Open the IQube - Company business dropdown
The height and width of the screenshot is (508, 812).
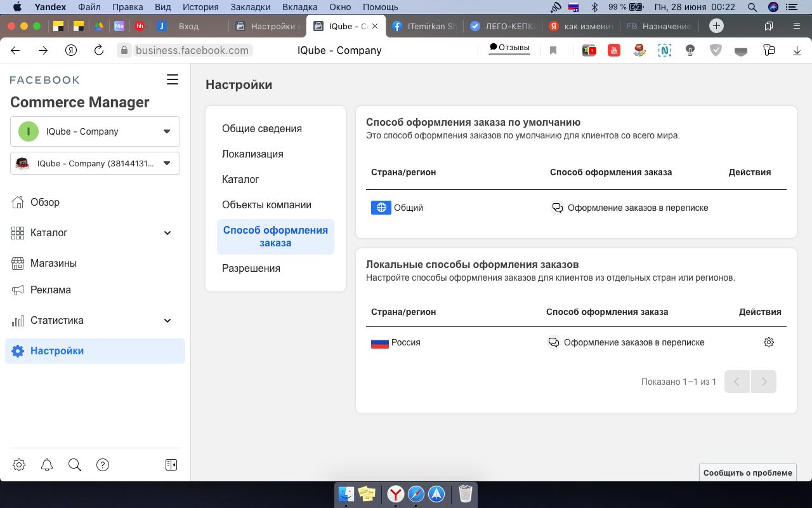tap(95, 131)
